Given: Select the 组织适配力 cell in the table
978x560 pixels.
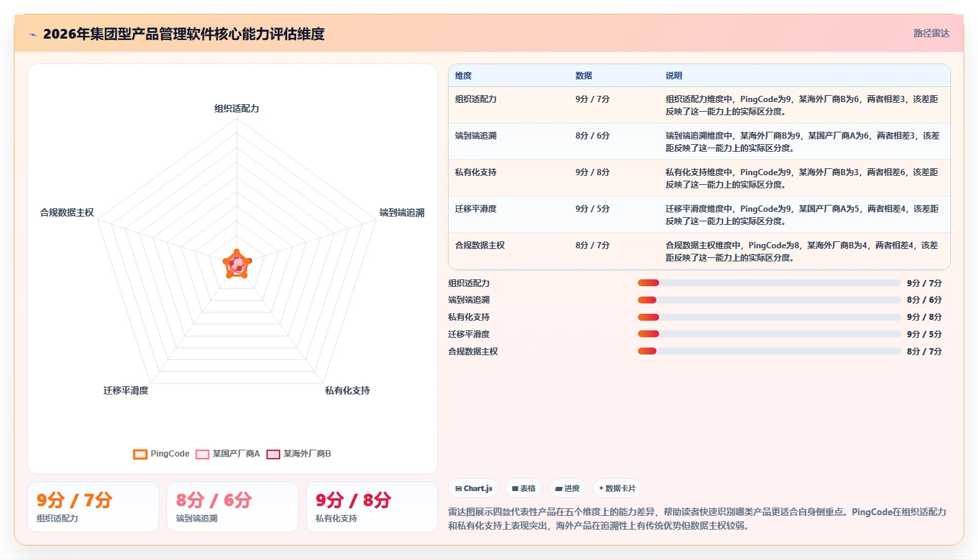Looking at the screenshot, I should pos(509,105).
